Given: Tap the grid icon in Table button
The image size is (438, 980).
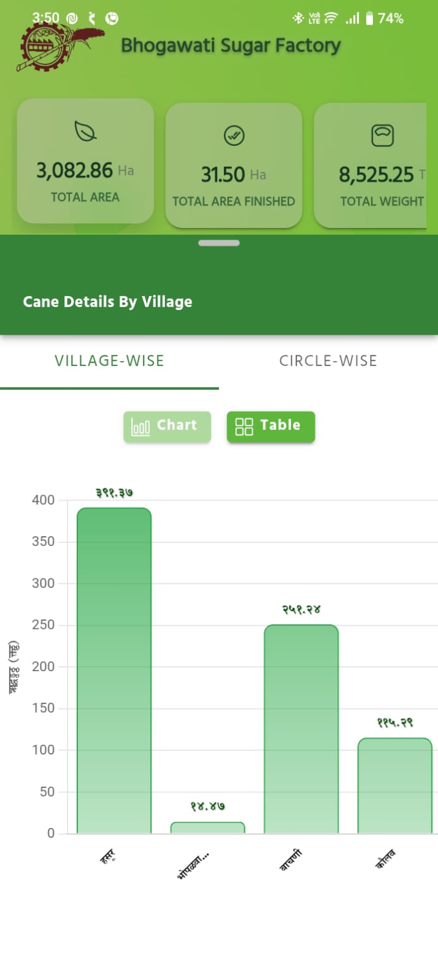Looking at the screenshot, I should pos(244,427).
